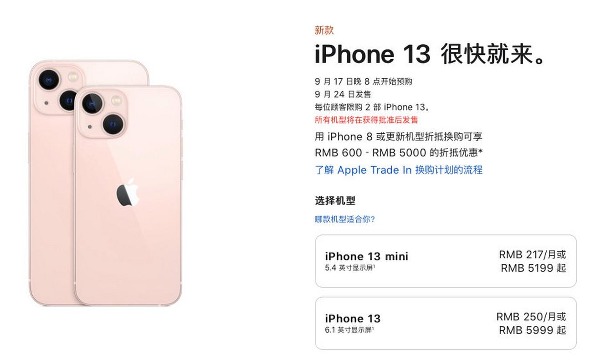The height and width of the screenshot is (364, 605).
Task: Click the 5.4 英寸显示屏 footnote text
Action: (350, 268)
